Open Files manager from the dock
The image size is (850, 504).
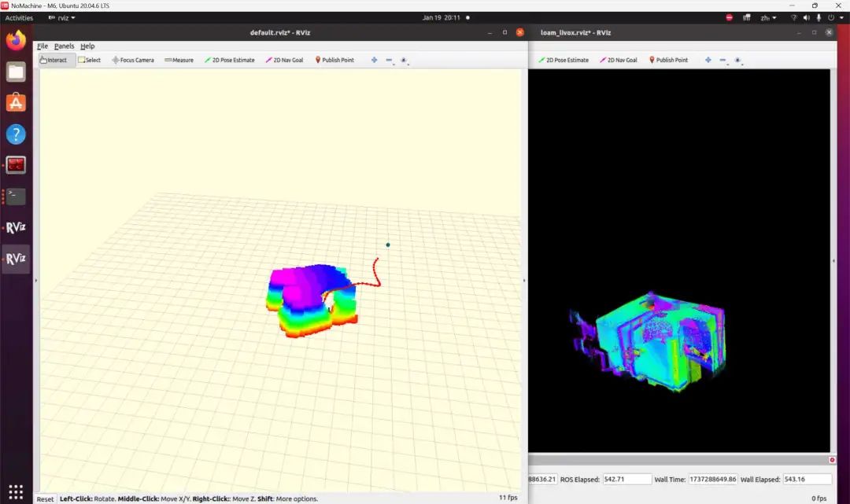16,72
